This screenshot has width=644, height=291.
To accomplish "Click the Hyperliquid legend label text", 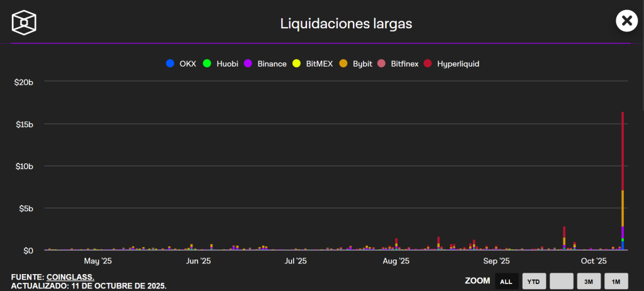I will (x=458, y=63).
